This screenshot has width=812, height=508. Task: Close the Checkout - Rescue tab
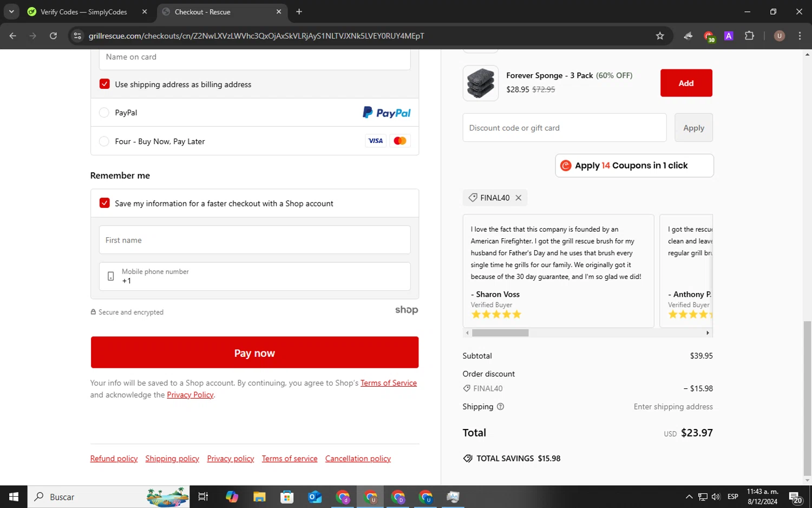(279, 11)
